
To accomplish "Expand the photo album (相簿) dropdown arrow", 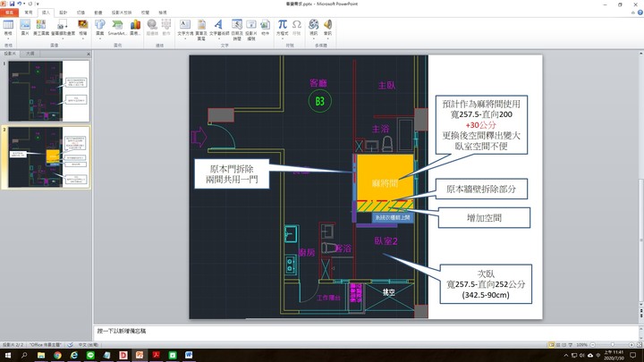I will coord(83,38).
